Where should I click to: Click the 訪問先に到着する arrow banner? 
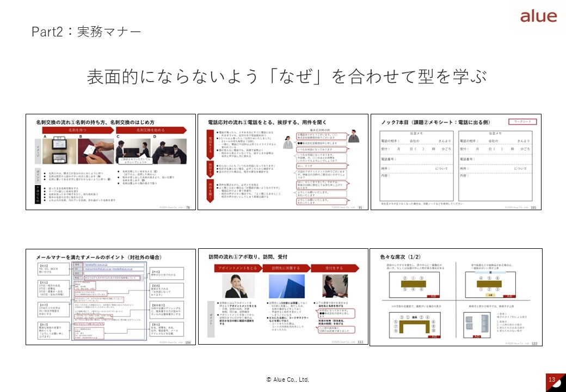286,268
